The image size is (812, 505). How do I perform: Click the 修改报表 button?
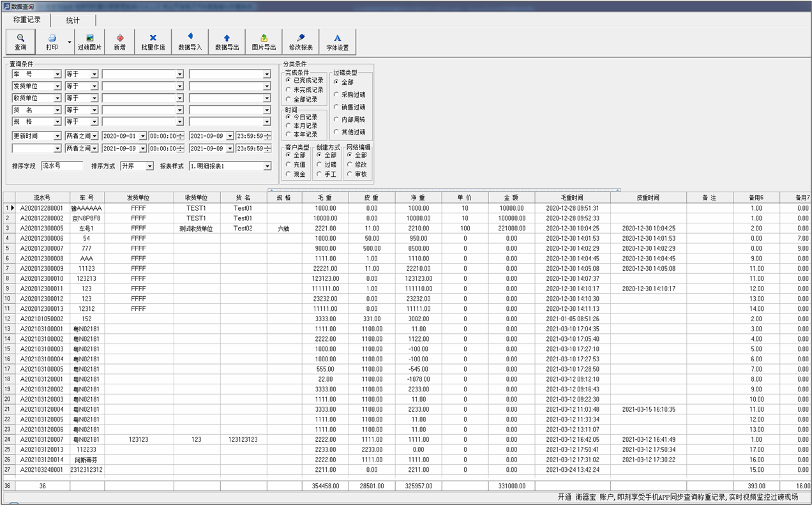301,42
